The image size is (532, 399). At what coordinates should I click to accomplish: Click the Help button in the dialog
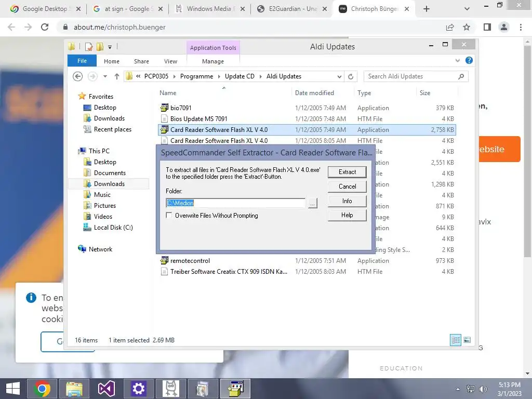click(347, 215)
